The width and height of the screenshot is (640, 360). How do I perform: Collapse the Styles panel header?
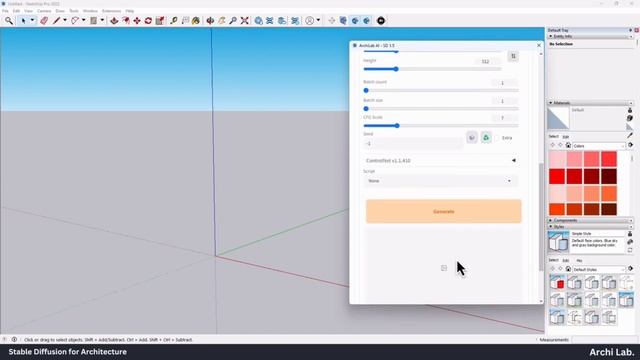tap(590, 226)
